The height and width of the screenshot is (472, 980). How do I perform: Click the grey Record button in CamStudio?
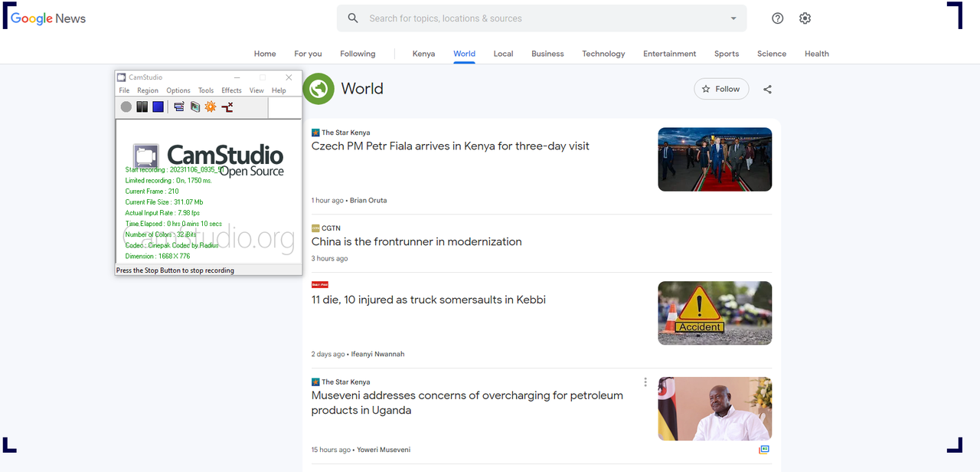pos(126,107)
